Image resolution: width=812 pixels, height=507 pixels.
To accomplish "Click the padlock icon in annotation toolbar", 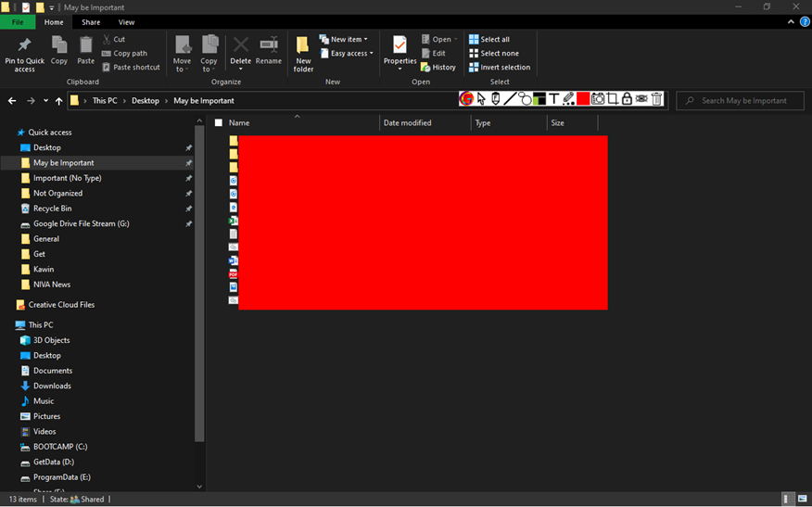I will point(627,99).
